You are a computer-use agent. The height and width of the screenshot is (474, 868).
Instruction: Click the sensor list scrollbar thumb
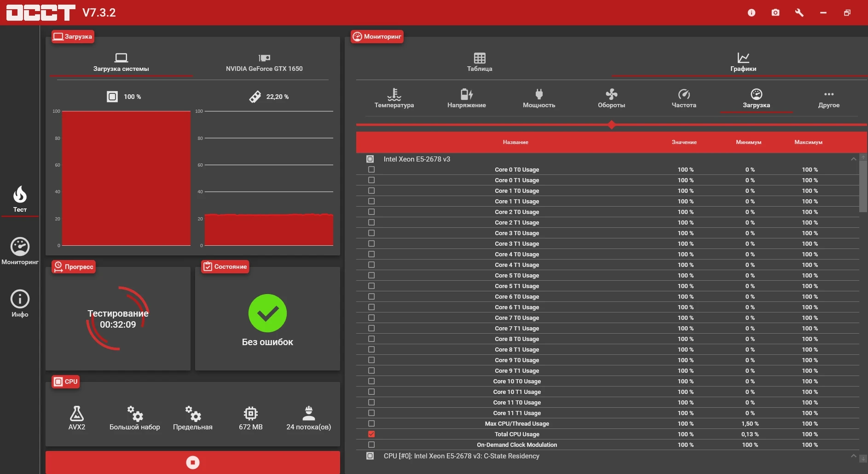[863, 186]
